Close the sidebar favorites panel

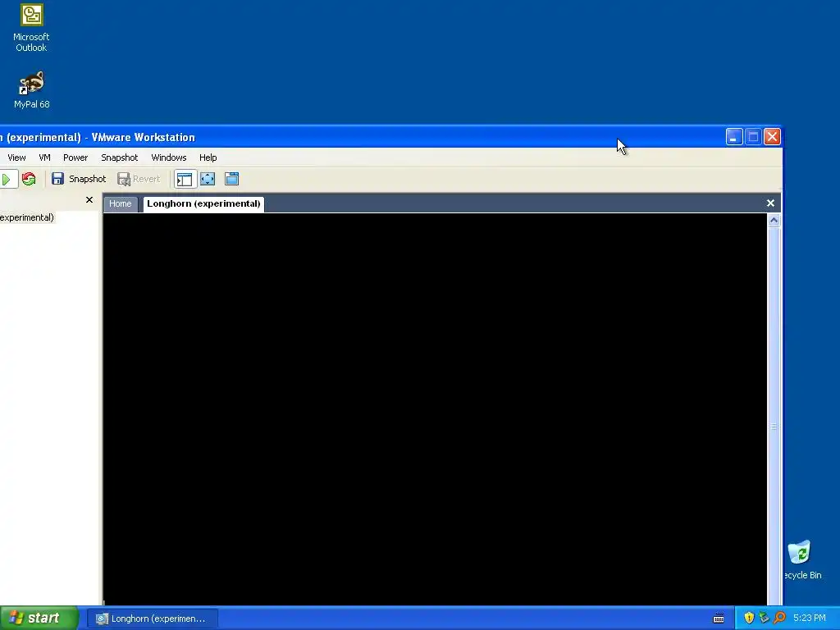(89, 200)
